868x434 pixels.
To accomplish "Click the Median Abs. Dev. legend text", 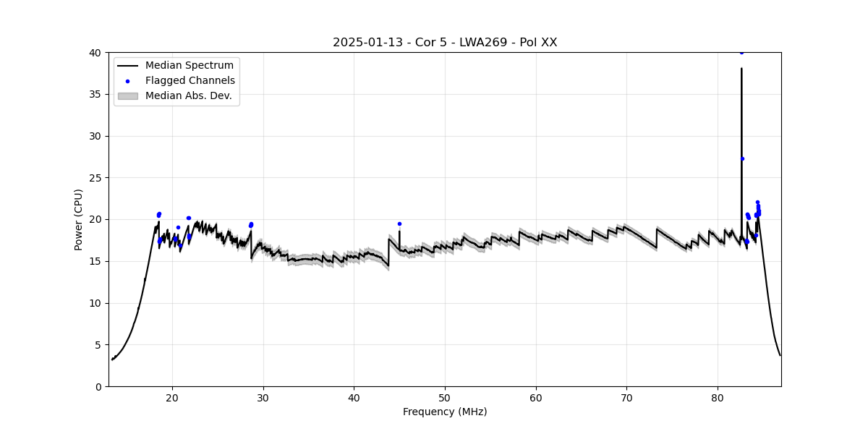I will pyautogui.click(x=188, y=96).
